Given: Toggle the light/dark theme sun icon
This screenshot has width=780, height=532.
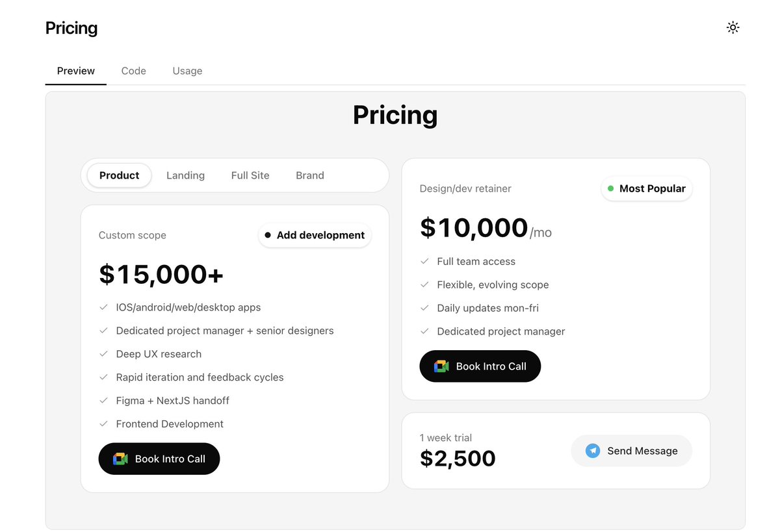Looking at the screenshot, I should (x=733, y=27).
